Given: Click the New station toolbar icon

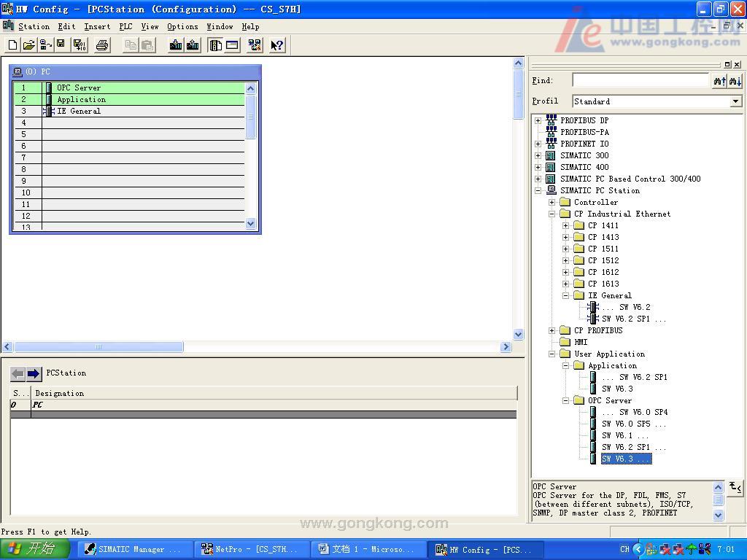Looking at the screenshot, I should point(13,45).
